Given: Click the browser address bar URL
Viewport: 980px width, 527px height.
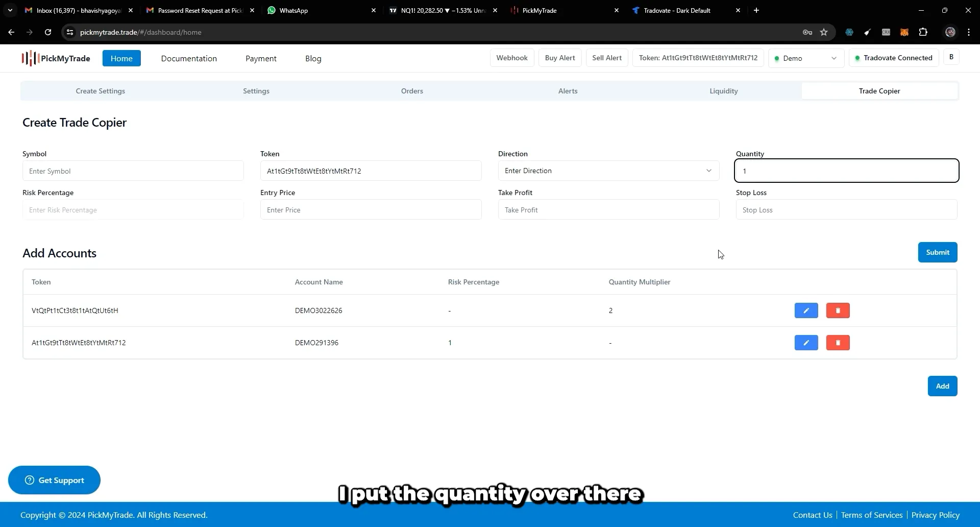Looking at the screenshot, I should coord(141,32).
